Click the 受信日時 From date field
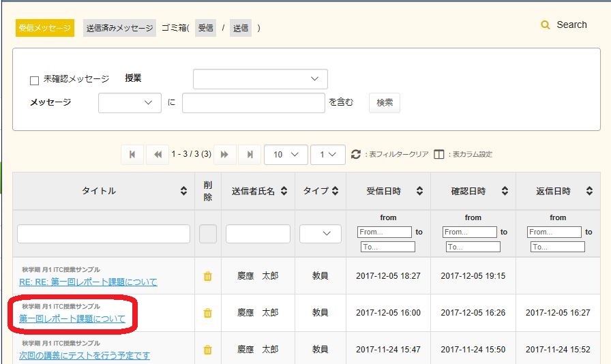This screenshot has width=611, height=364. (384, 232)
